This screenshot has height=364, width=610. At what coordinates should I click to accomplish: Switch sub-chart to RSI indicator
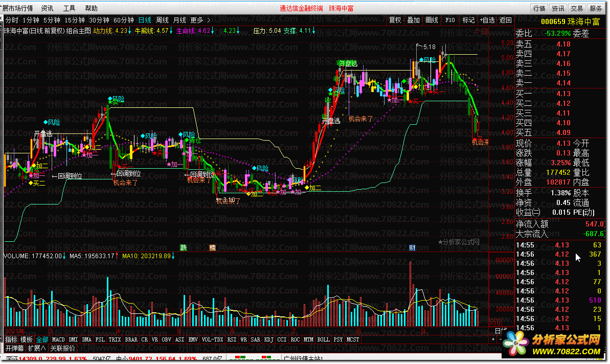pyautogui.click(x=232, y=339)
